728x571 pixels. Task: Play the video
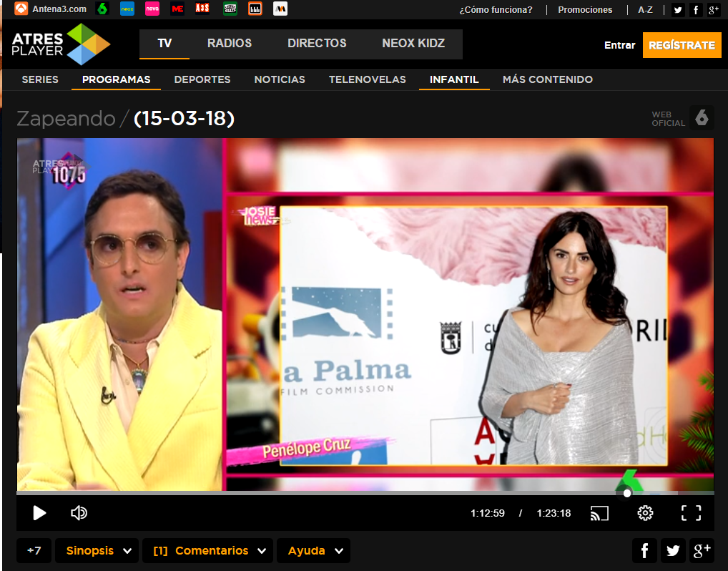(39, 513)
